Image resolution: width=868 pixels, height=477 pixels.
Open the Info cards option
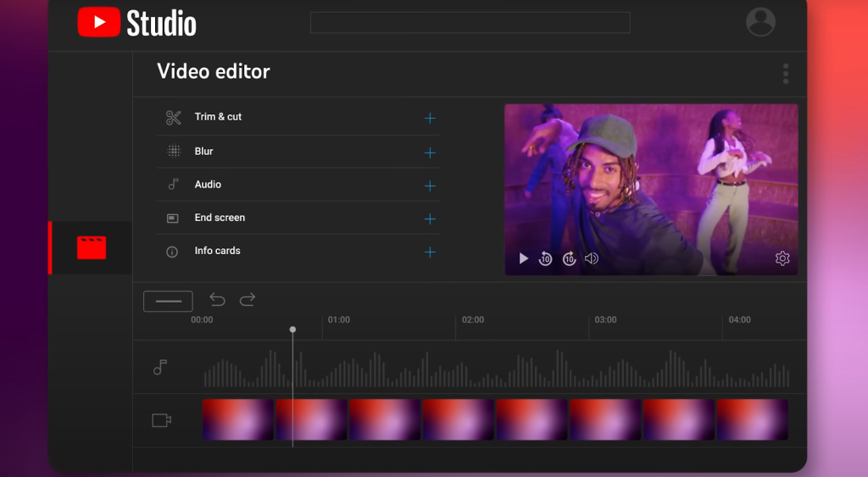(218, 251)
